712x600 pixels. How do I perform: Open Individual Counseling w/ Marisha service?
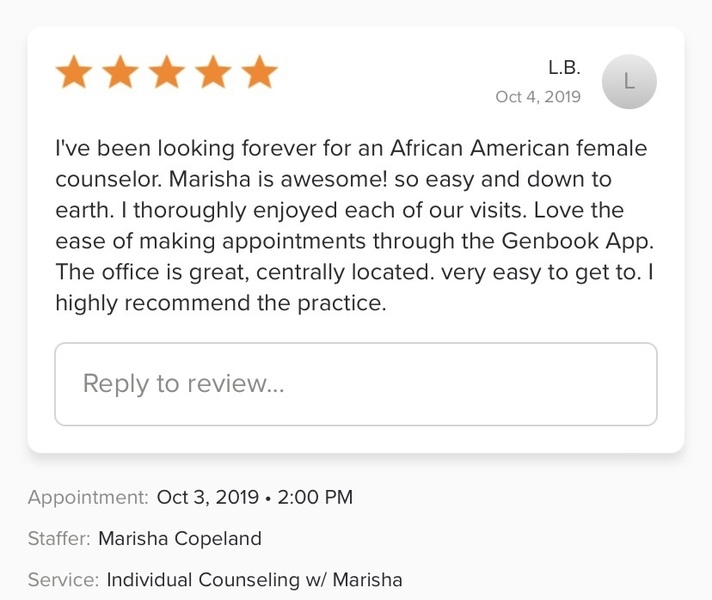(x=255, y=579)
